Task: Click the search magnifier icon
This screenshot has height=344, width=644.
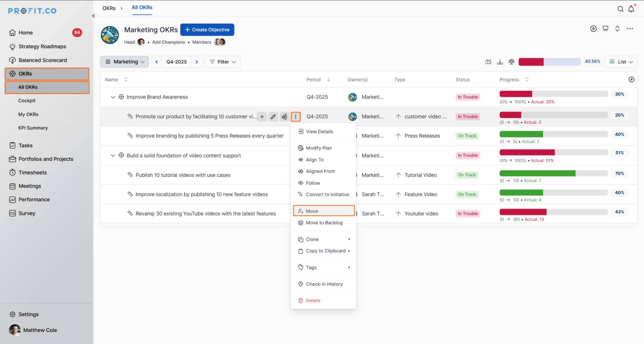Action: 620,9
